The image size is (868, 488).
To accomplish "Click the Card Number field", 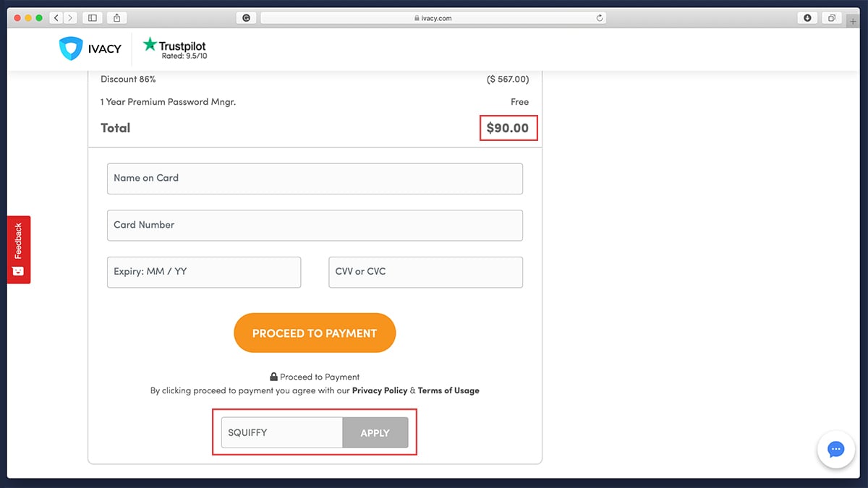I will tap(315, 225).
